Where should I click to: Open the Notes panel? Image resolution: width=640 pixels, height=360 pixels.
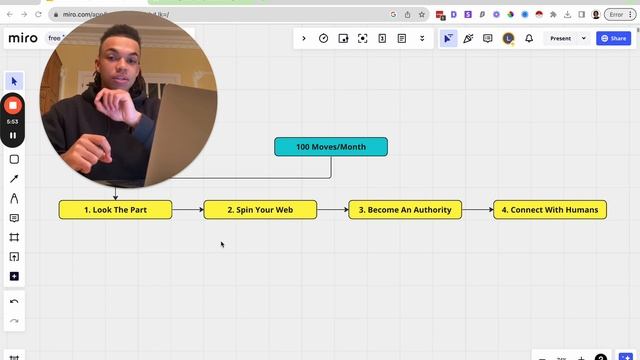pyautogui.click(x=402, y=38)
